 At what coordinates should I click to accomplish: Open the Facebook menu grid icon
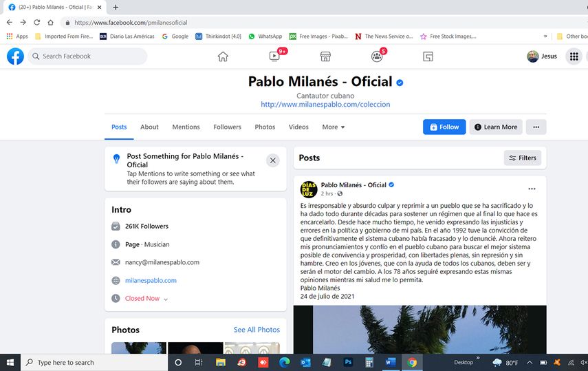pyautogui.click(x=574, y=56)
